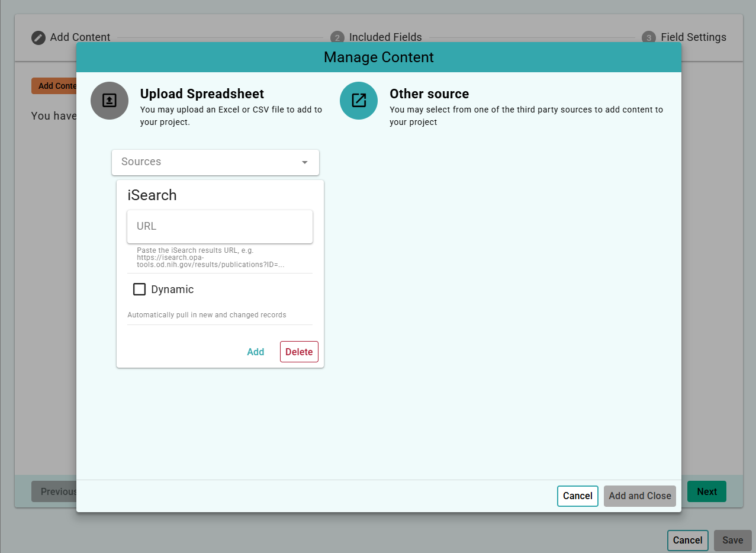756x553 pixels.
Task: Click into the iSearch URL field
Action: (220, 226)
